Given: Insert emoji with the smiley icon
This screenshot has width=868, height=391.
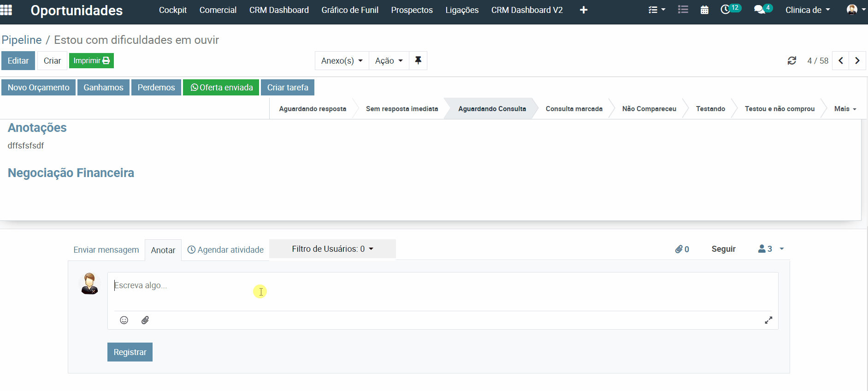Looking at the screenshot, I should coord(124,320).
